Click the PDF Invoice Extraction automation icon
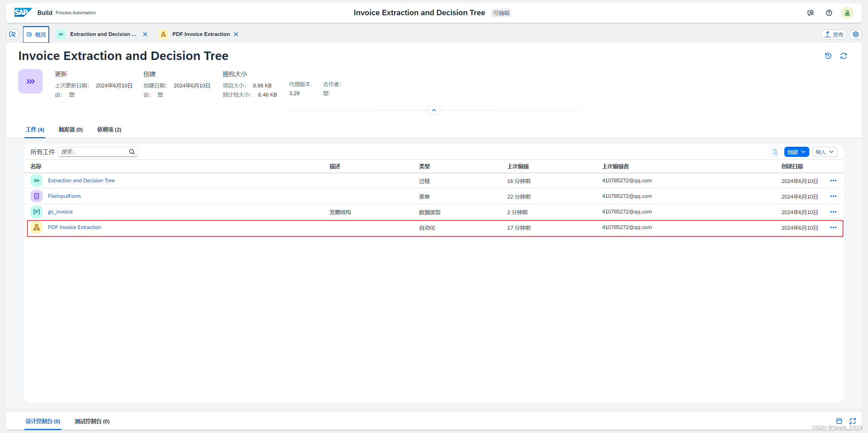The image size is (868, 433). click(37, 227)
